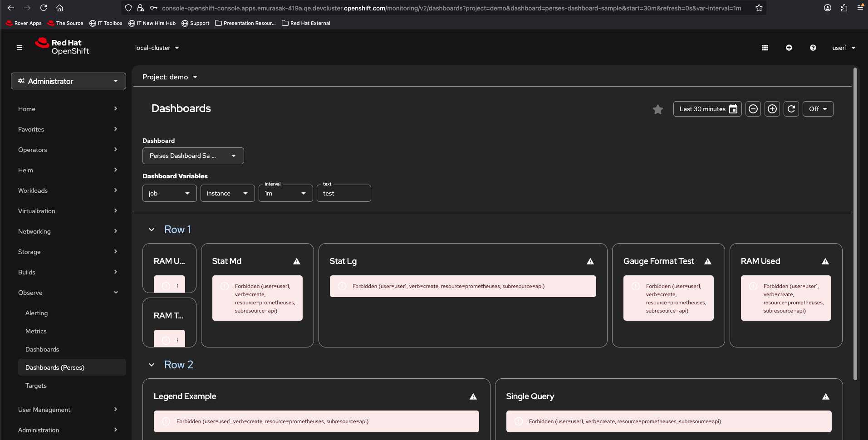Click the text variable input field
Viewport: 868px width, 440px height.
(x=344, y=193)
